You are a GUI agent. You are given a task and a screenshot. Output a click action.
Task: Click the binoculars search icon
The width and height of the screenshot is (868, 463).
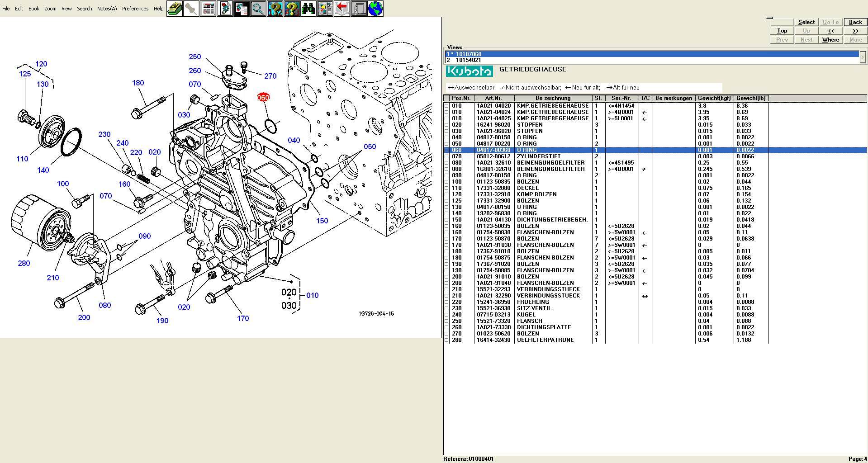[308, 9]
